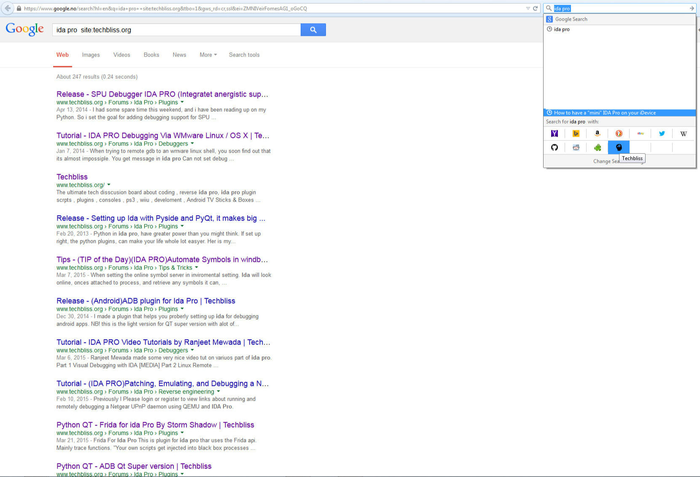
Task: Search with the Amazon engine icon
Action: [x=597, y=134]
